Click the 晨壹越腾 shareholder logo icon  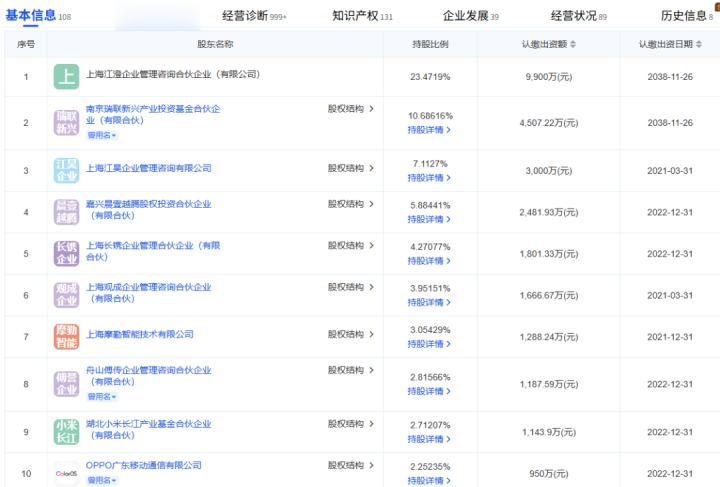tap(66, 211)
